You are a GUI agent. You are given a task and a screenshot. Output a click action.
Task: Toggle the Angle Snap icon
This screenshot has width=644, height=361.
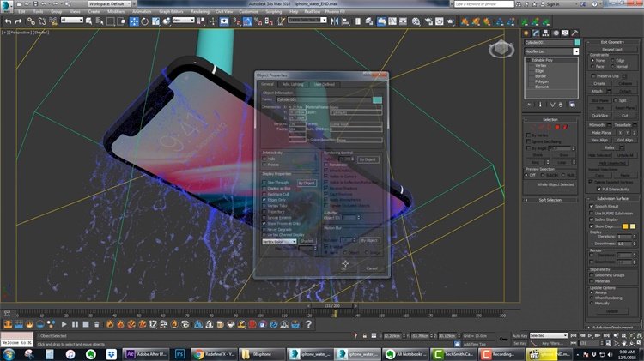[x=247, y=21]
